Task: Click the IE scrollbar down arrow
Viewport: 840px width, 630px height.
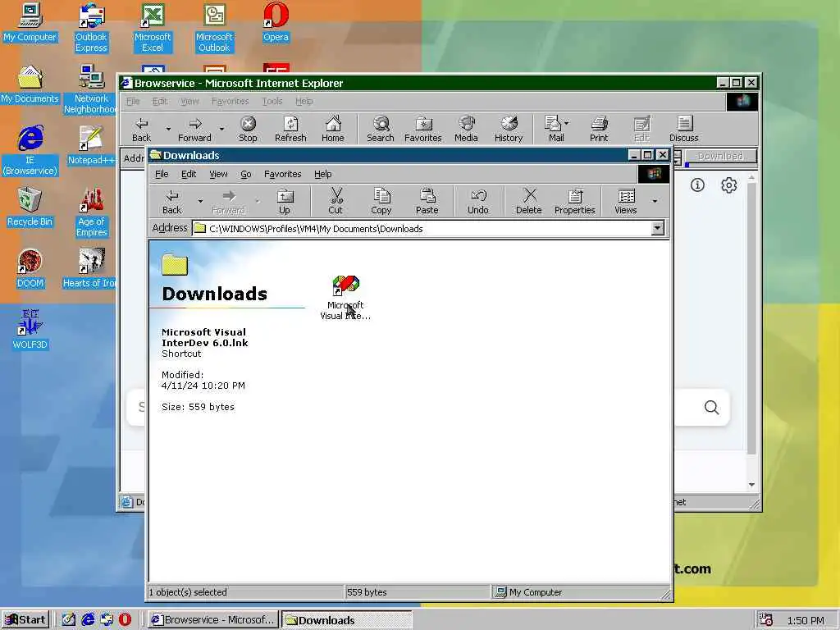Action: (751, 485)
